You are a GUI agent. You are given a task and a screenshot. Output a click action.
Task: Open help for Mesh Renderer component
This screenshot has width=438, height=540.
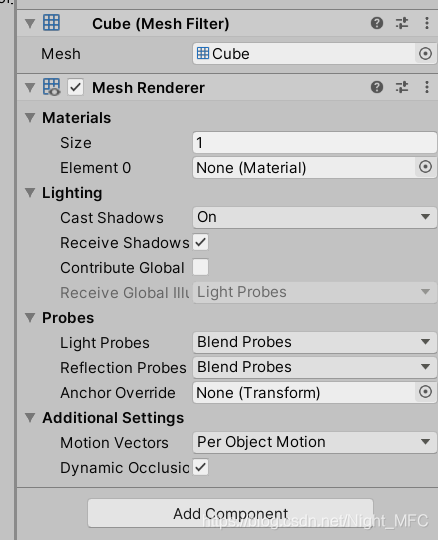(377, 87)
